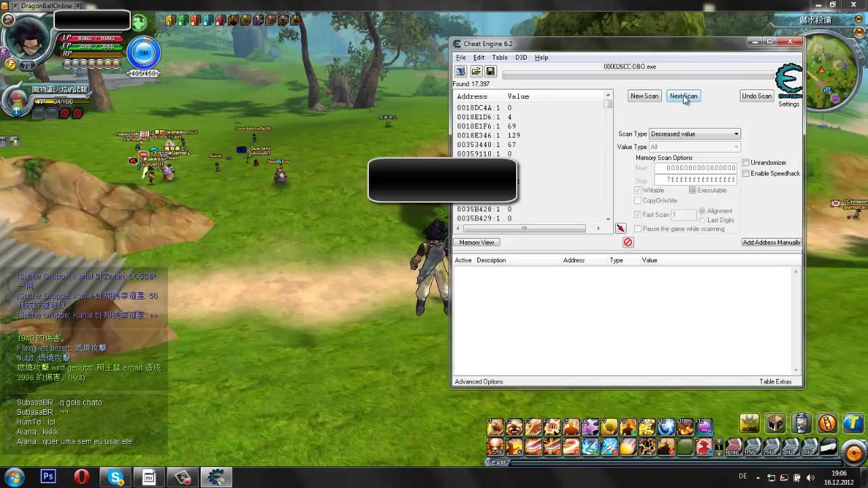Open Advanced Options at bottom

(479, 382)
